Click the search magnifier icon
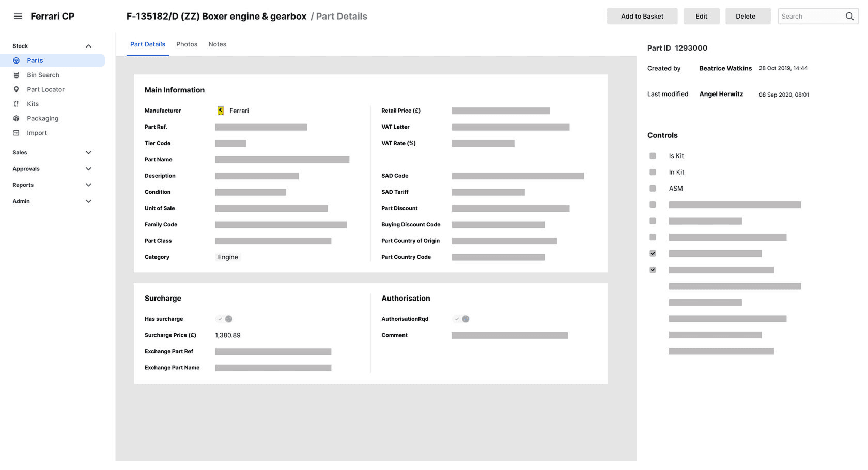 point(849,16)
